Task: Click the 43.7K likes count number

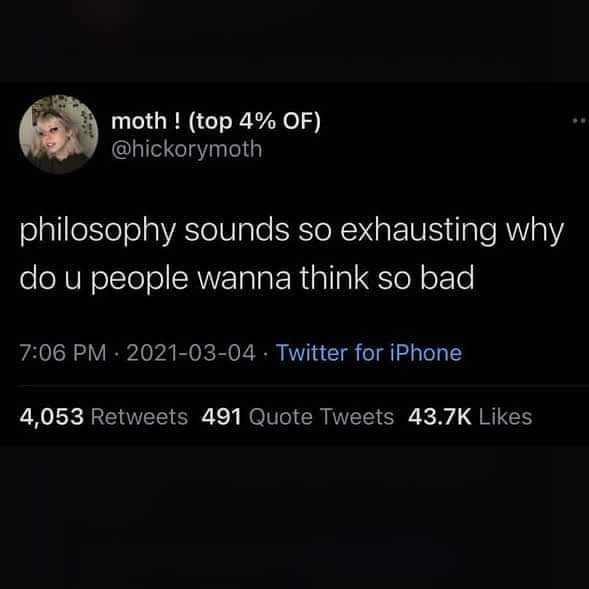Action: tap(439, 417)
